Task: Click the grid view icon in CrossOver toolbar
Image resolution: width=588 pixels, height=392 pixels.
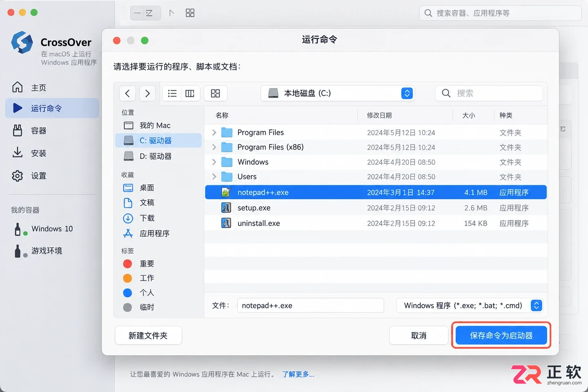Action: (190, 13)
